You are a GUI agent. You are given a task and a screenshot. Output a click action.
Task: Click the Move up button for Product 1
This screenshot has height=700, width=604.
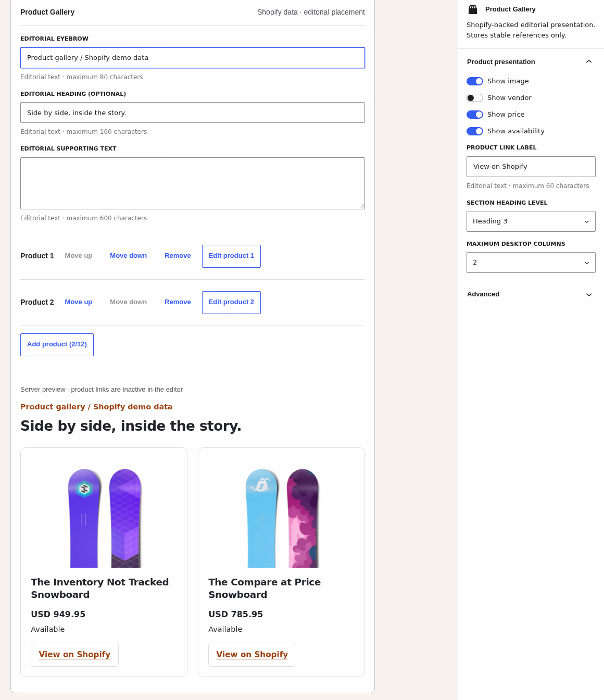click(x=79, y=256)
